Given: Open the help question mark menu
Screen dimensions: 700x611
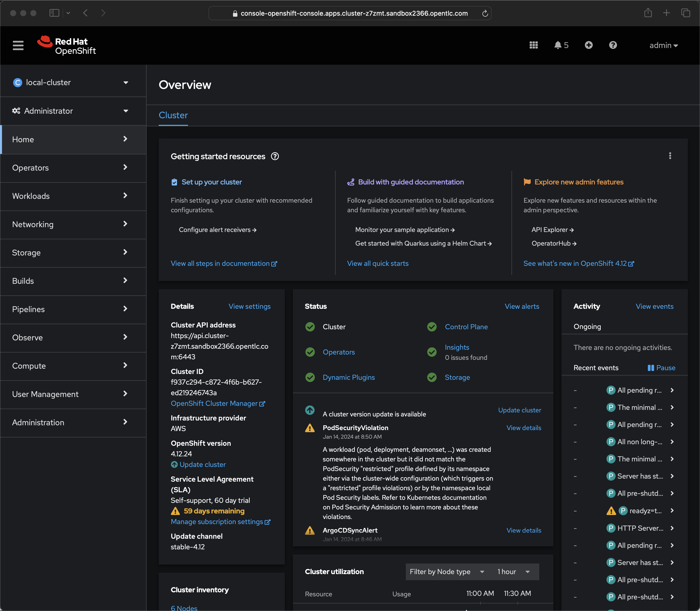Looking at the screenshot, I should (613, 45).
